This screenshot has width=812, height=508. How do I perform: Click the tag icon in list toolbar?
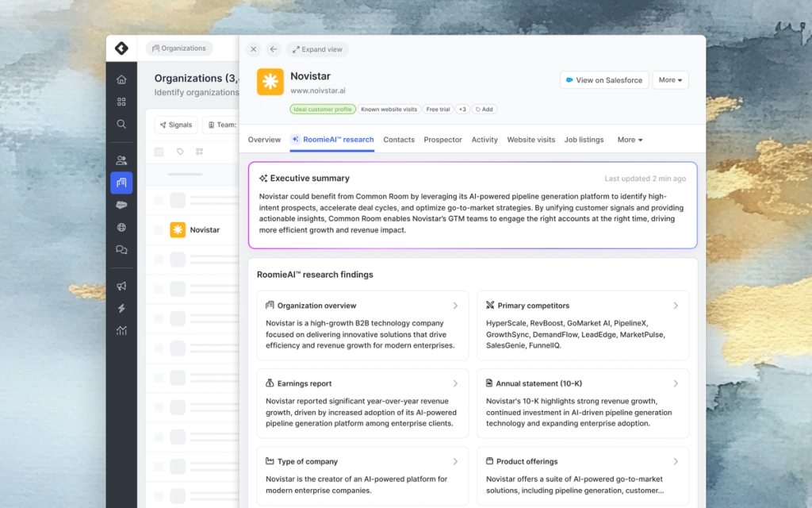click(x=180, y=152)
